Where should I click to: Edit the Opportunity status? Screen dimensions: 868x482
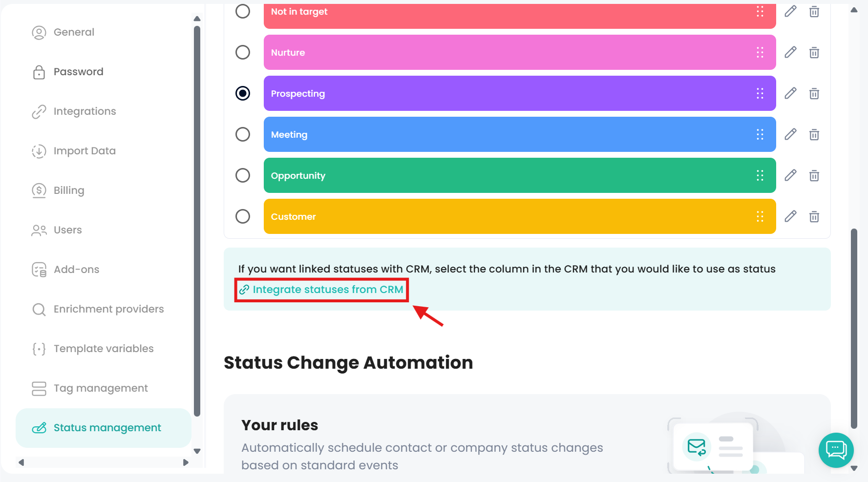click(790, 175)
